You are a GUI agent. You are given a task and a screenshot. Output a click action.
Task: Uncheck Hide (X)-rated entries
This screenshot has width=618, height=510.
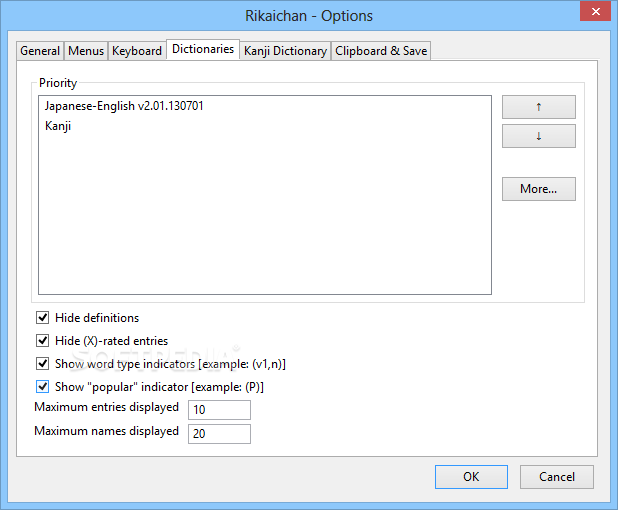(43, 341)
